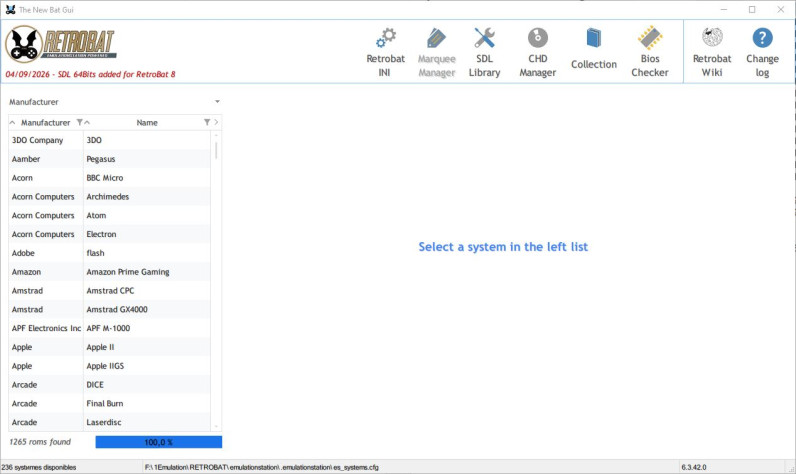Open the Collection book icon
This screenshot has height=474, width=796.
593,38
